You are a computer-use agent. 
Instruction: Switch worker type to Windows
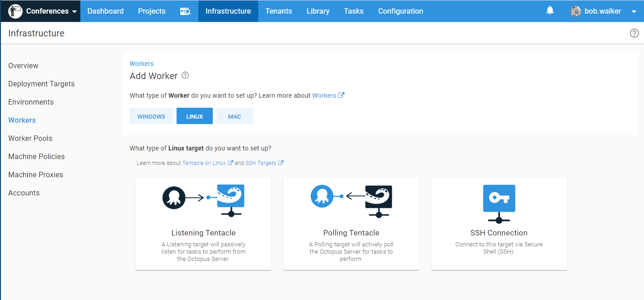point(151,116)
